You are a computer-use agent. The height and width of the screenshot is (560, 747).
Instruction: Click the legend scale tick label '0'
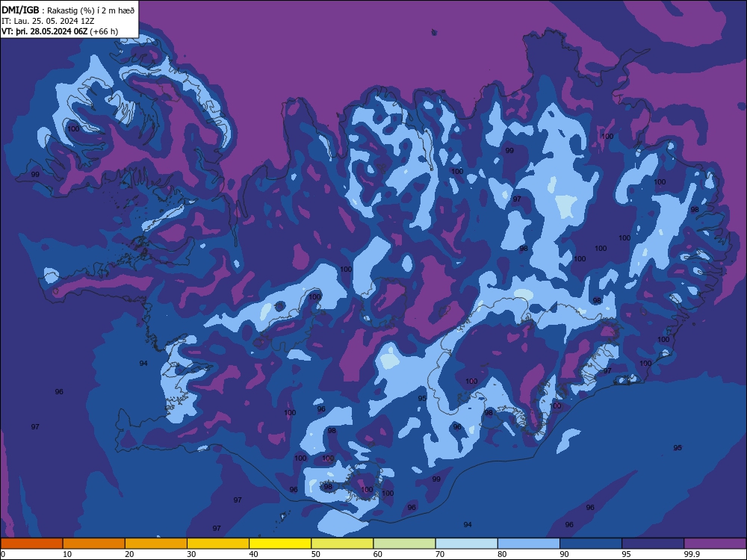(3, 554)
